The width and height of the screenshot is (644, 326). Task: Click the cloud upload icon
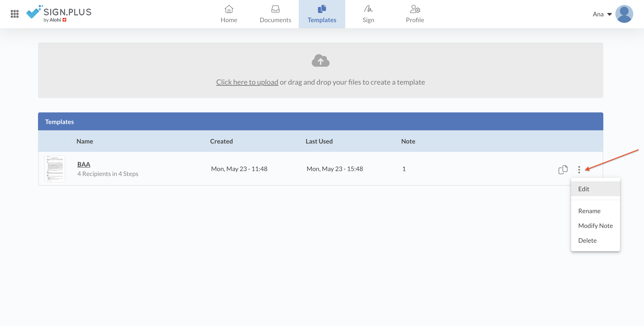[x=320, y=61]
